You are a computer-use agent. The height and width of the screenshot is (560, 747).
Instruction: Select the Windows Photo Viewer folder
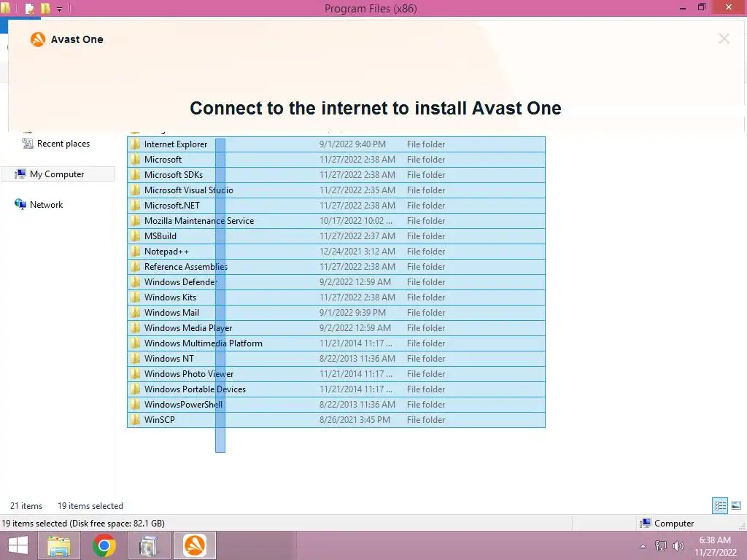pyautogui.click(x=189, y=374)
